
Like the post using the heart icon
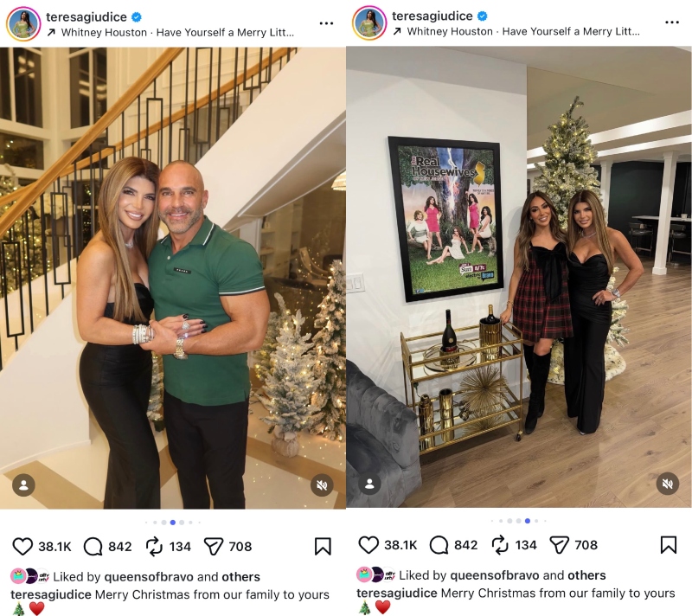[x=21, y=545]
